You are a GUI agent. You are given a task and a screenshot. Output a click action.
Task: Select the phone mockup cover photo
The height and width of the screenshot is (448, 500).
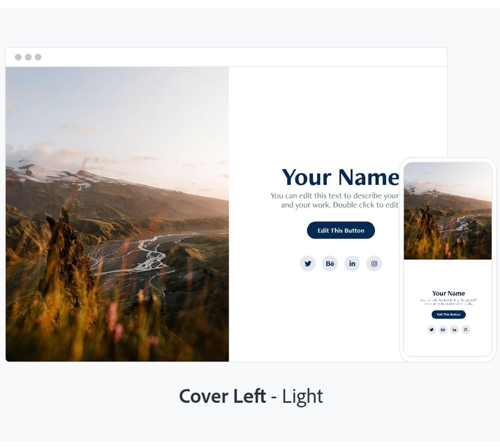coord(448,211)
